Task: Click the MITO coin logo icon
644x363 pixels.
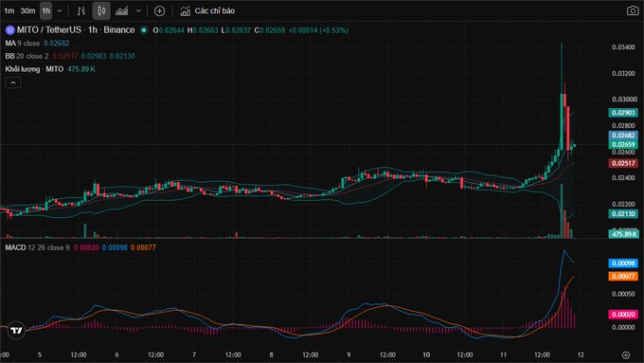Action: [x=9, y=30]
